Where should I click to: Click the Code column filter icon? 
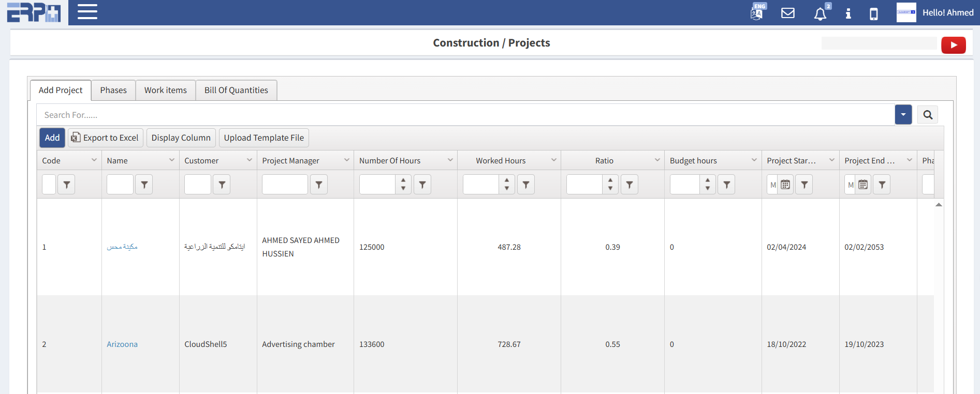(66, 185)
